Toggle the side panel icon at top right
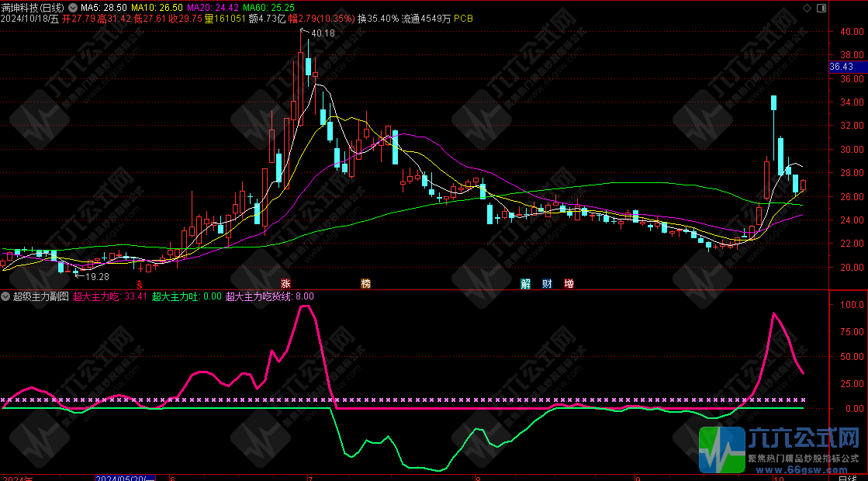 point(821,8)
